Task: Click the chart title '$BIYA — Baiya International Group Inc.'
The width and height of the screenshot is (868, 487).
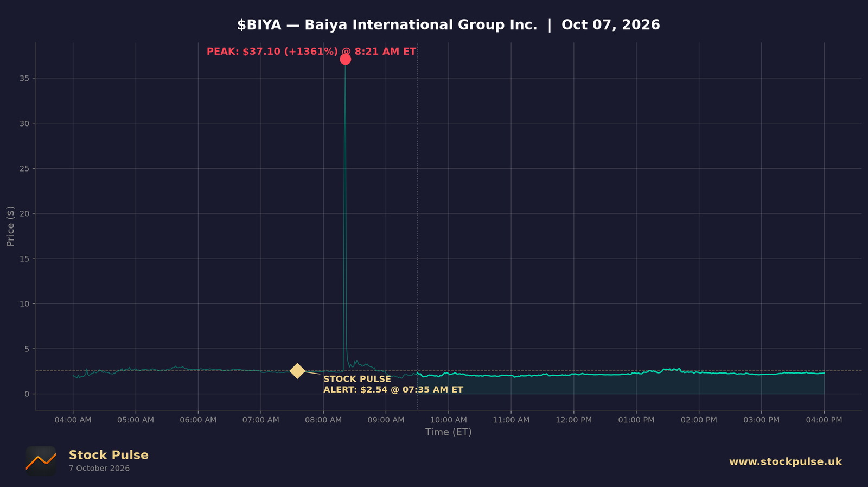Action: pyautogui.click(x=387, y=25)
